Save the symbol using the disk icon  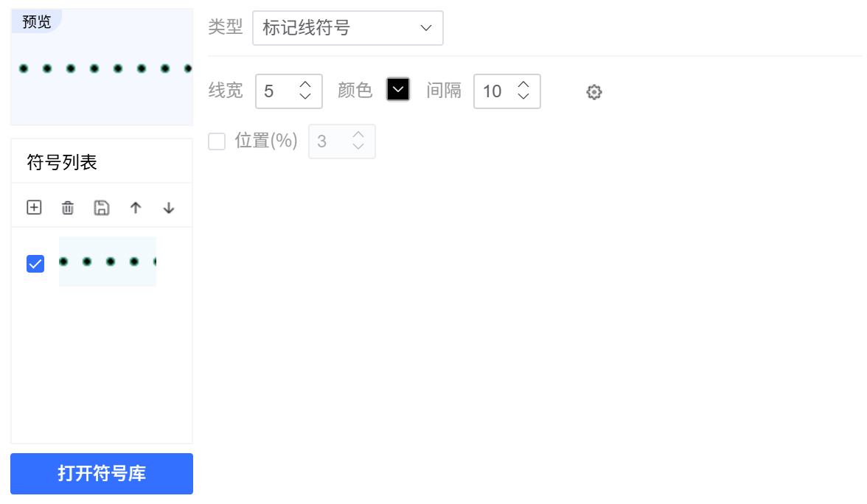[x=102, y=208]
